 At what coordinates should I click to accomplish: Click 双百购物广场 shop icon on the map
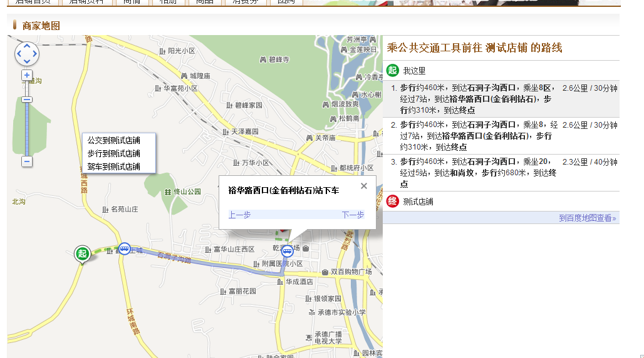[x=325, y=272]
